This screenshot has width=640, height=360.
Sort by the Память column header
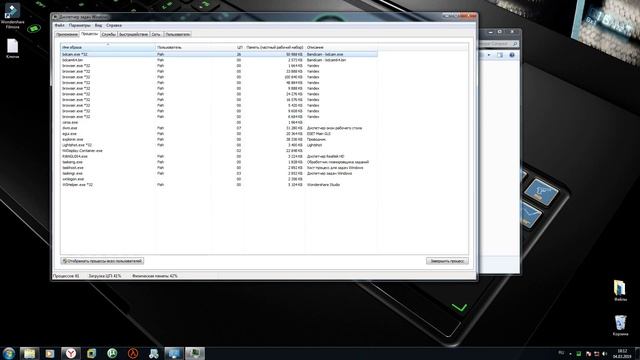point(275,47)
